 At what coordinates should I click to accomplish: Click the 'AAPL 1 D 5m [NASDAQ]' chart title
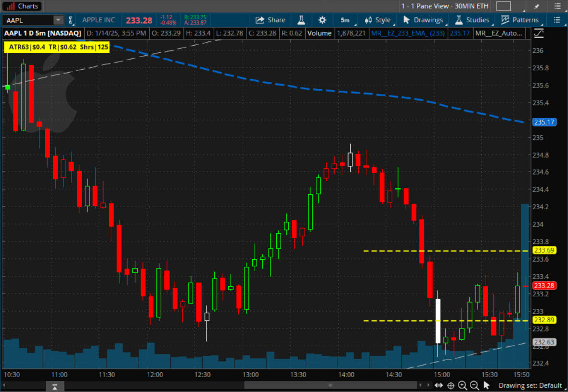(43, 33)
